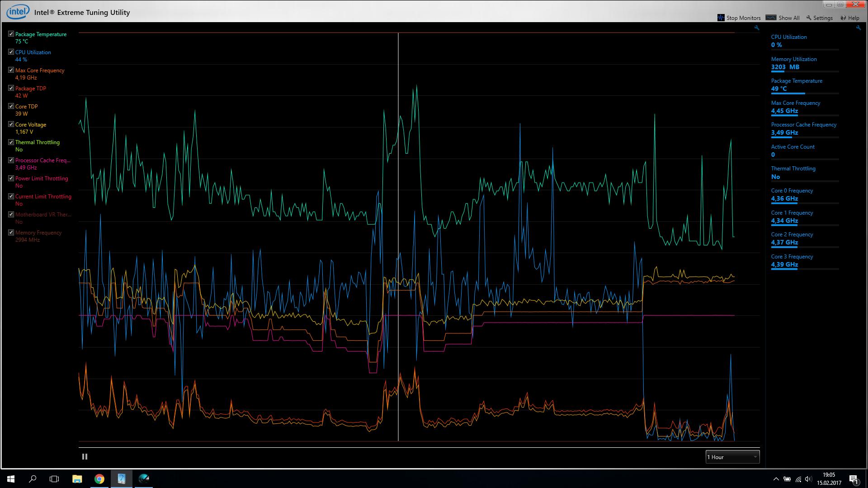The image size is (868, 488).
Task: Pause the monitoring graph
Action: point(85,457)
